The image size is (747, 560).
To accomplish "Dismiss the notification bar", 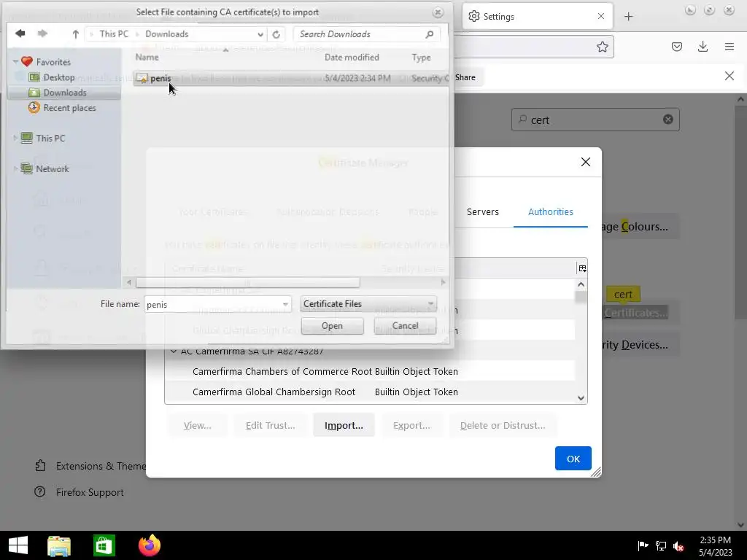I will (x=729, y=76).
